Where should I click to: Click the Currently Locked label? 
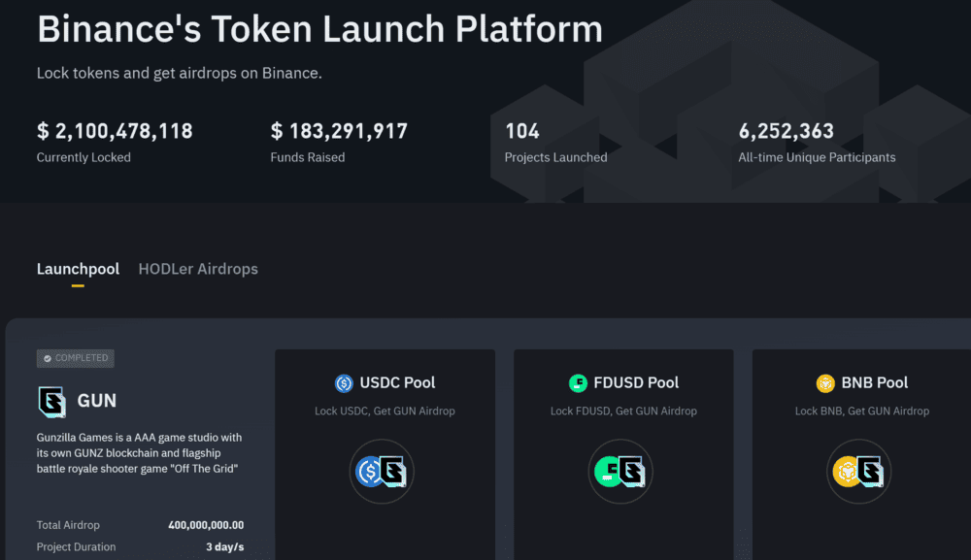[x=84, y=157]
